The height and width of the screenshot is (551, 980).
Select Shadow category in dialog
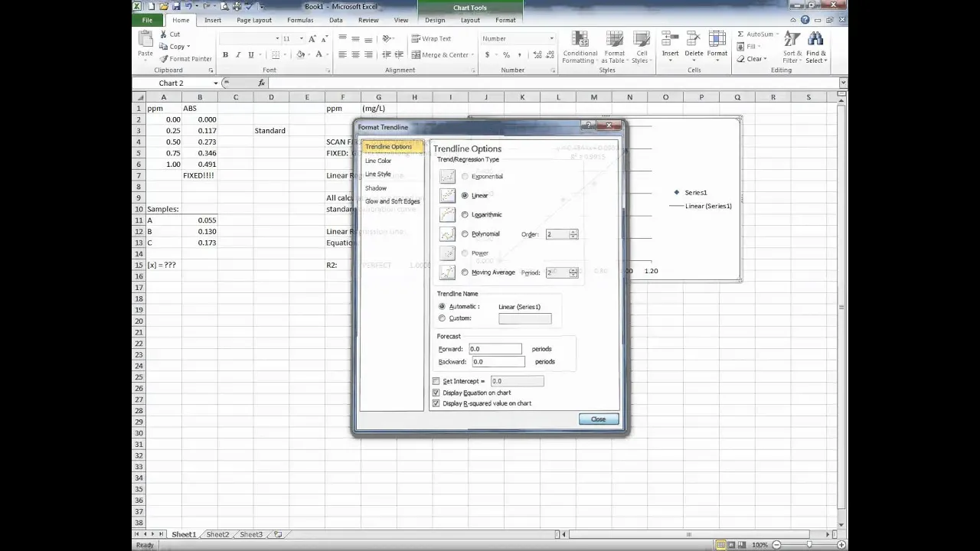point(376,188)
